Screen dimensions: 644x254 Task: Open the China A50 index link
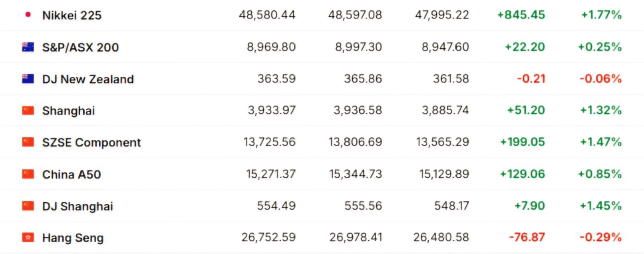tap(71, 175)
